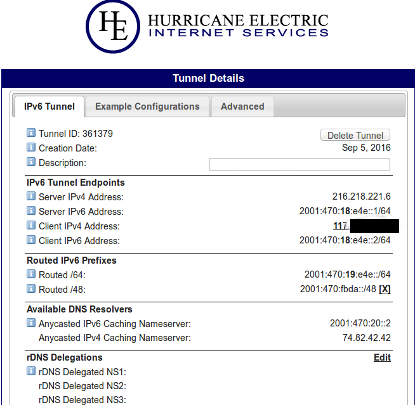This screenshot has height=405, width=415.
Task: Click the Available DNS Resolvers heading
Action: (79, 309)
